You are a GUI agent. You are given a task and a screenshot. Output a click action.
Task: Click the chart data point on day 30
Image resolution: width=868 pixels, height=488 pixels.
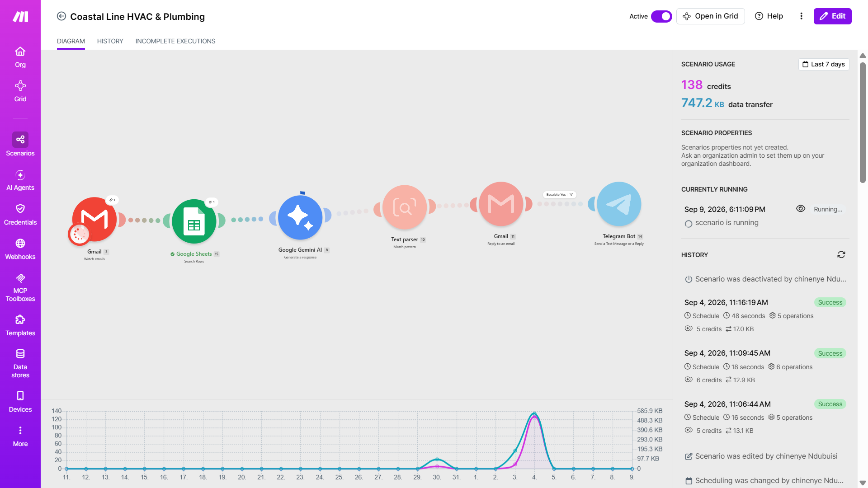coord(437,460)
